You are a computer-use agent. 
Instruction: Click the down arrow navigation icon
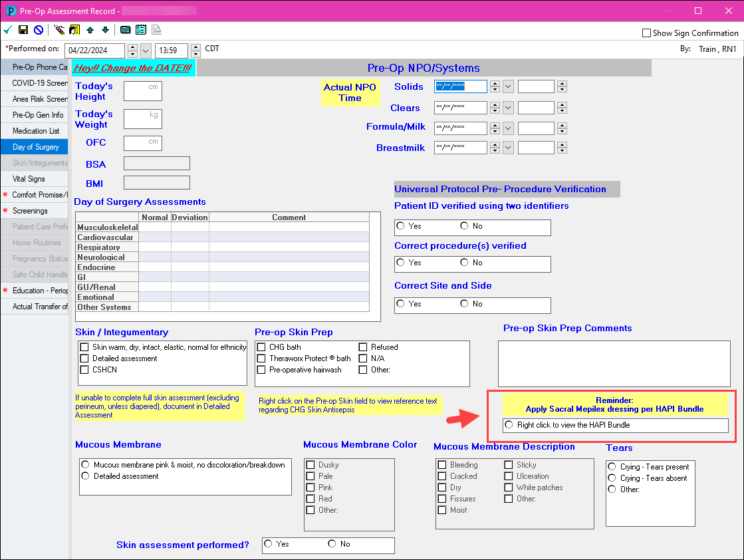[x=105, y=29]
